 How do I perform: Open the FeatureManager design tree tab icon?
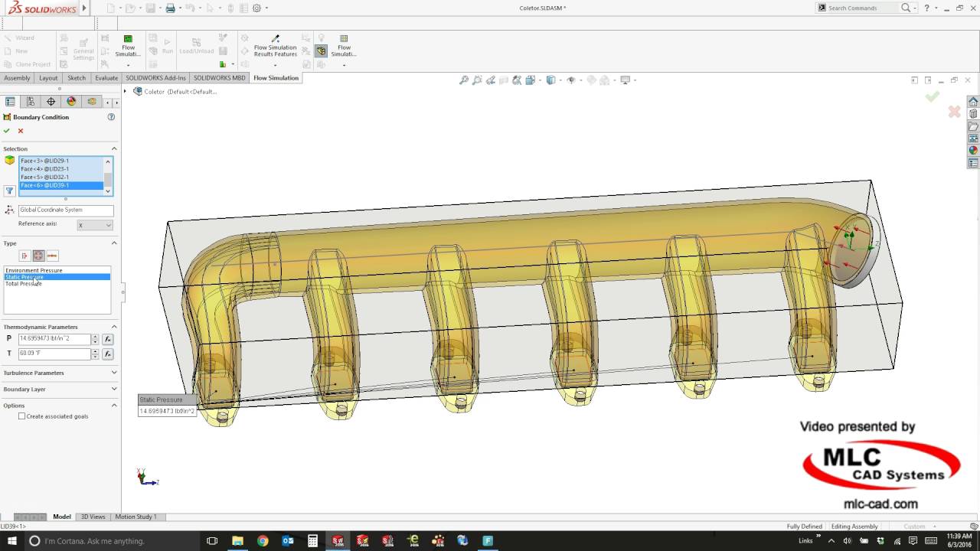10,102
